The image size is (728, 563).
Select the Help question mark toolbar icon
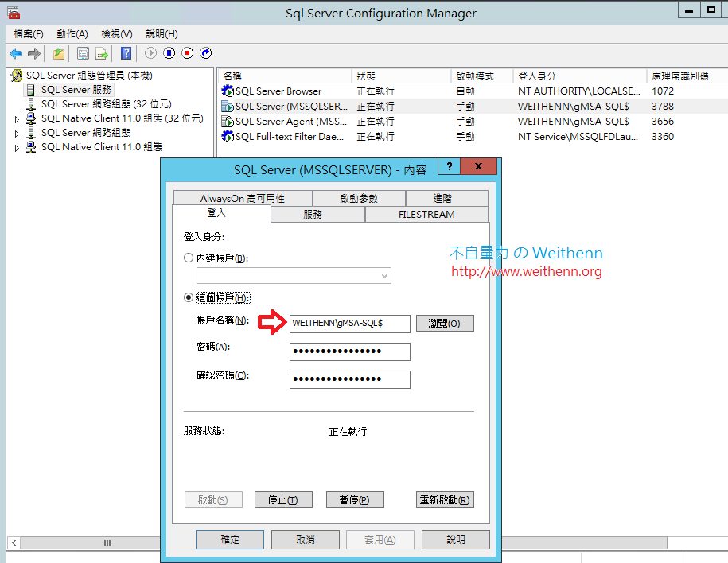tap(125, 53)
